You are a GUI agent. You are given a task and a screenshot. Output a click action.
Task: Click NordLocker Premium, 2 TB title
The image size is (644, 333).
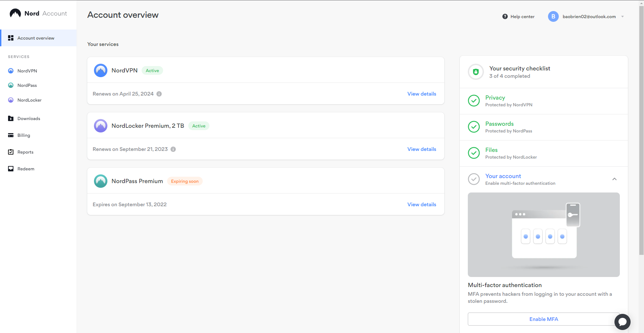click(x=148, y=126)
